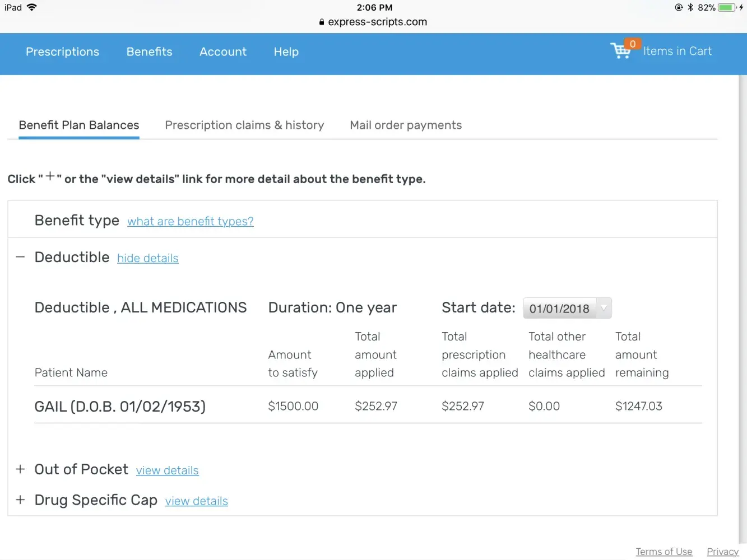747x560 pixels.
Task: Click the $0.00 other healthcare claims value
Action: tap(544, 406)
